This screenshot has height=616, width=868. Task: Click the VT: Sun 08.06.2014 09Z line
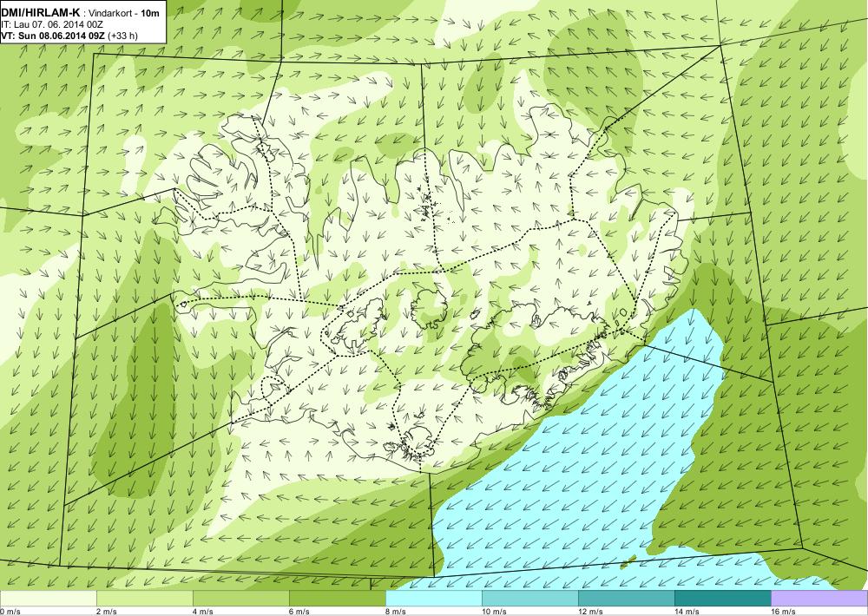(54, 36)
